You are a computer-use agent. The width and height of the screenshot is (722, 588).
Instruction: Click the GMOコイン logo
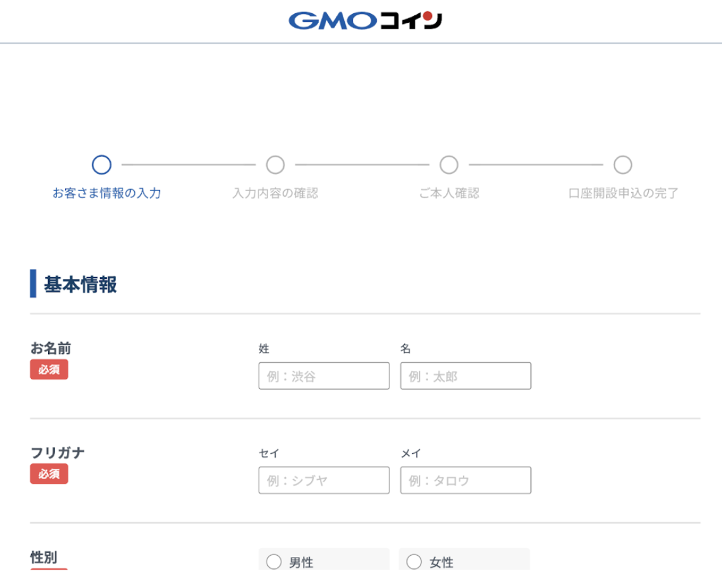tap(365, 21)
